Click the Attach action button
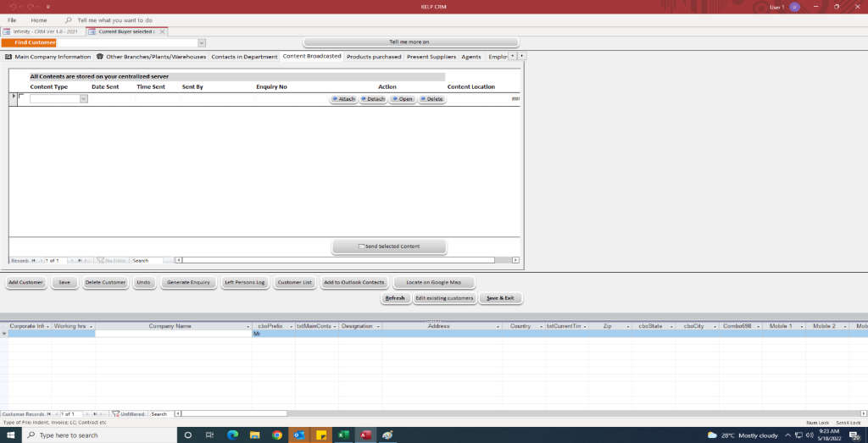Screen dimensions: 868x443 (x=343, y=99)
